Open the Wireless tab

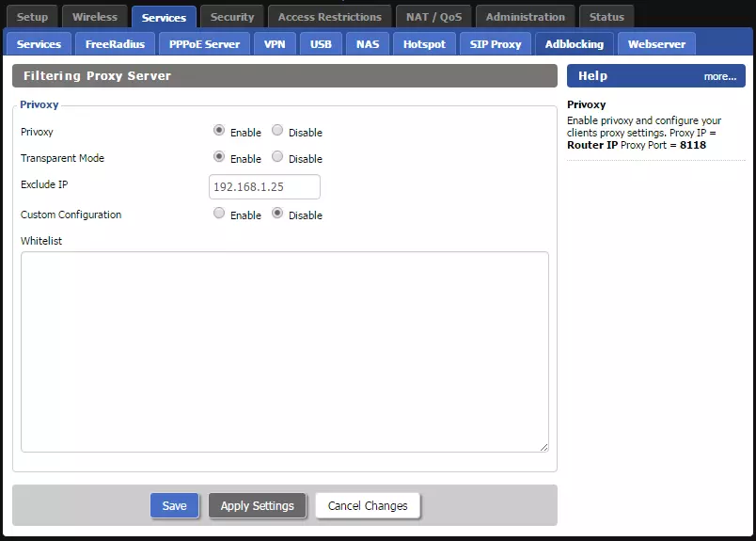tap(95, 17)
